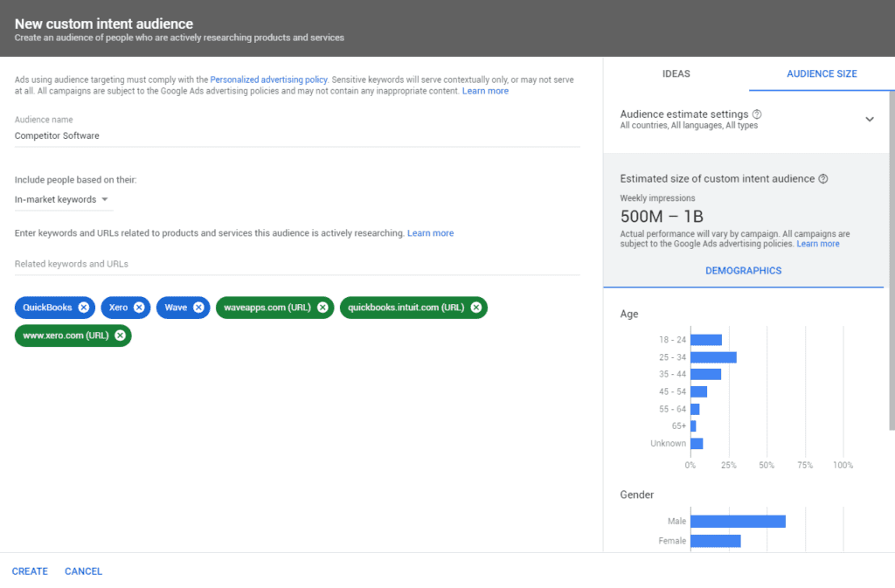Click the CREATE button
Screen dimensions: 895x588
click(x=30, y=571)
